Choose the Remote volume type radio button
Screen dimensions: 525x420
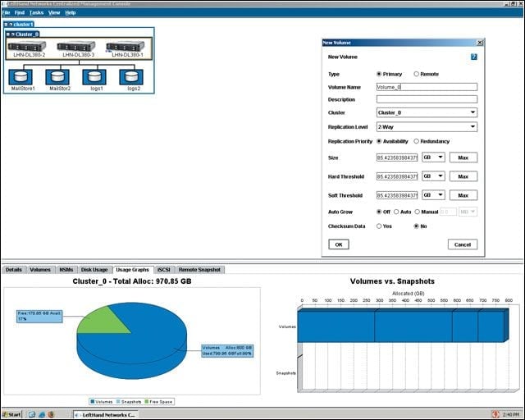click(x=416, y=74)
